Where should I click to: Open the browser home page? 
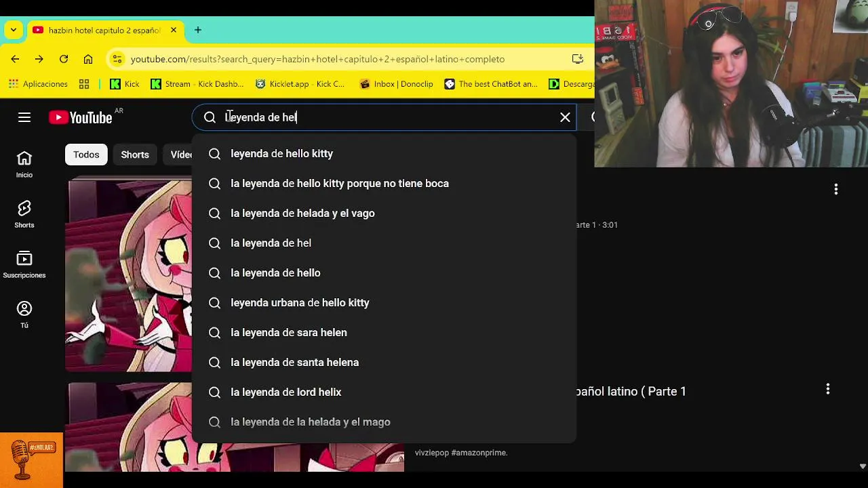point(88,59)
